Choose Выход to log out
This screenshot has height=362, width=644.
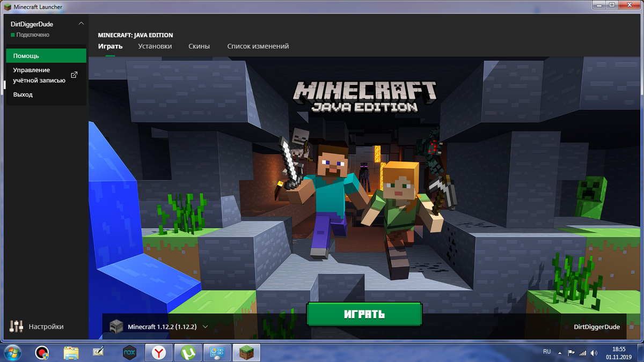[23, 94]
